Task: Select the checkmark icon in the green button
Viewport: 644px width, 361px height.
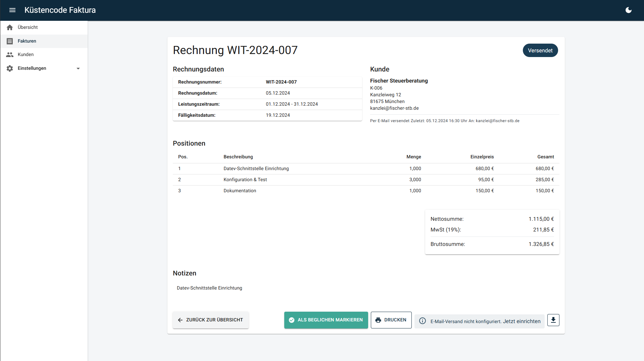Action: click(292, 320)
